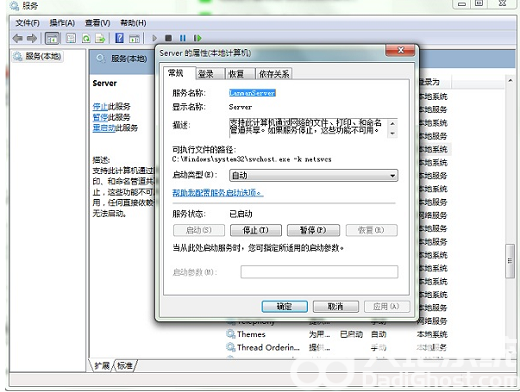Click the Thread Ordering service gear icon
Viewport: 520px width, 392px height.
pyautogui.click(x=231, y=347)
